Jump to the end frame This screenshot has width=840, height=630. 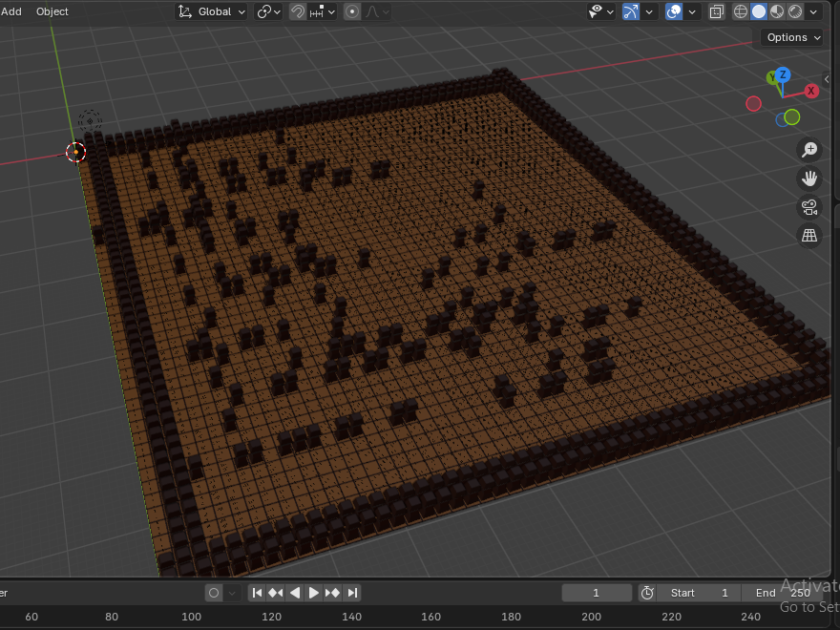click(352, 593)
